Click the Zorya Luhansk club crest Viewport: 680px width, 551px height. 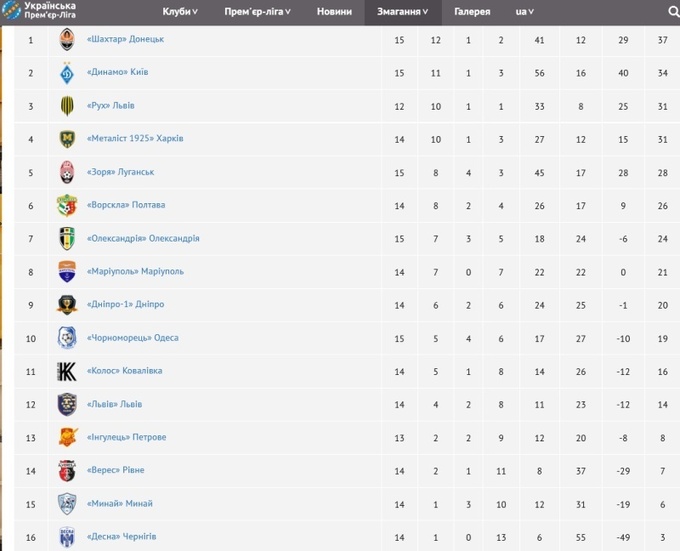67,172
